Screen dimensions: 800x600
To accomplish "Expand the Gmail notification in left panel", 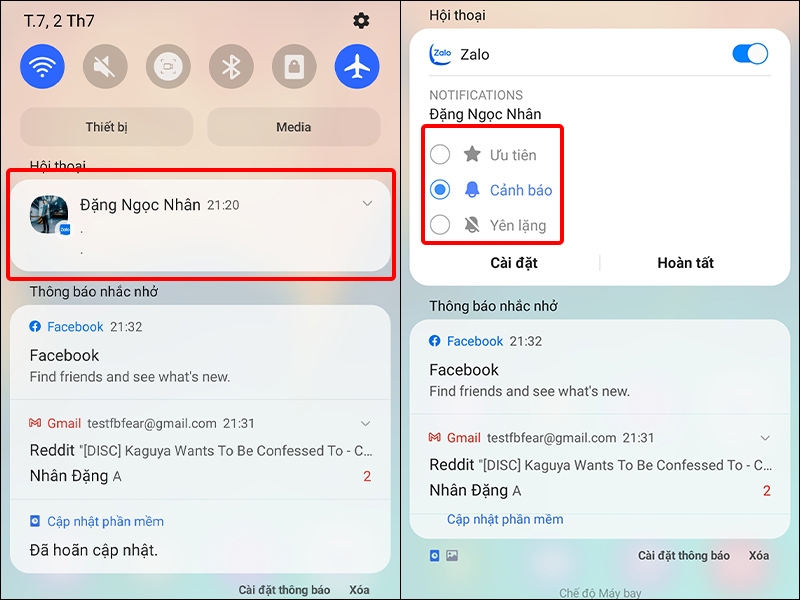I will point(365,423).
